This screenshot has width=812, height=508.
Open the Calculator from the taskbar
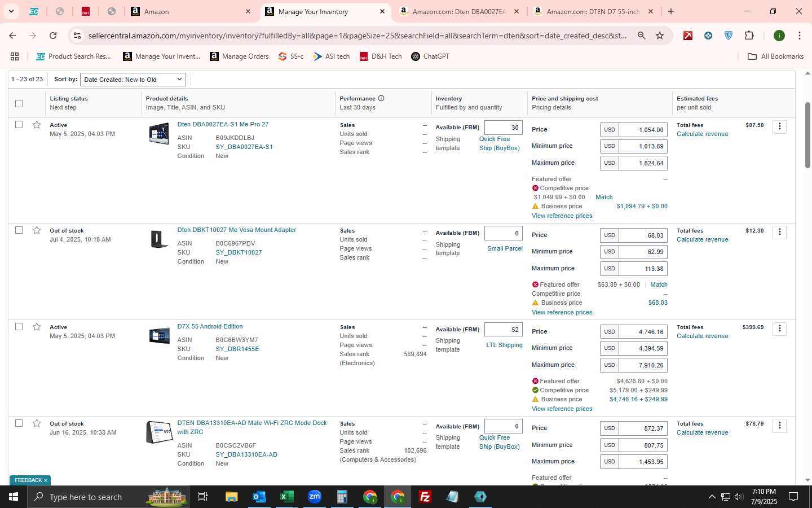342,497
